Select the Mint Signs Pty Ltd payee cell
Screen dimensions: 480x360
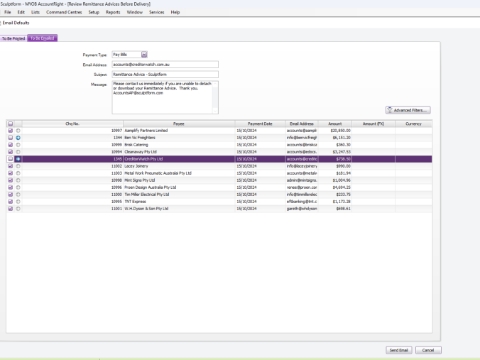[x=179, y=180]
